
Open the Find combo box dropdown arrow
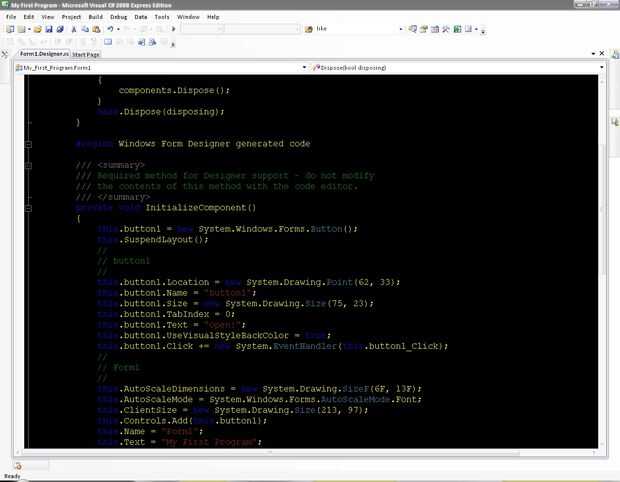coord(401,29)
